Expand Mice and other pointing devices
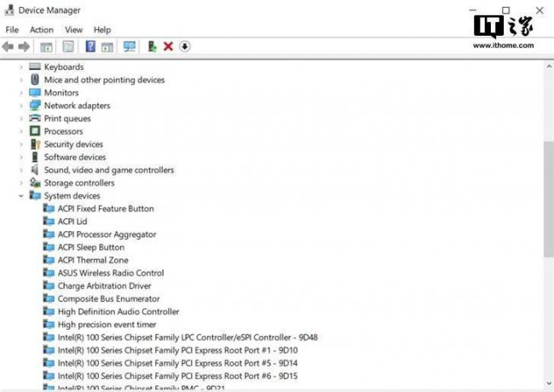Viewport: 554px width, 392px height. 21,80
